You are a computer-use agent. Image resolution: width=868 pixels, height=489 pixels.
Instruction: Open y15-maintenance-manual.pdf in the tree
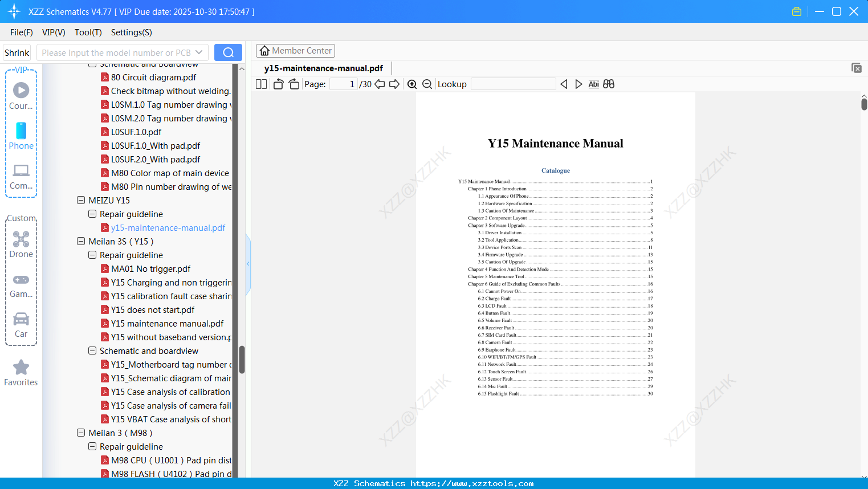pyautogui.click(x=168, y=228)
